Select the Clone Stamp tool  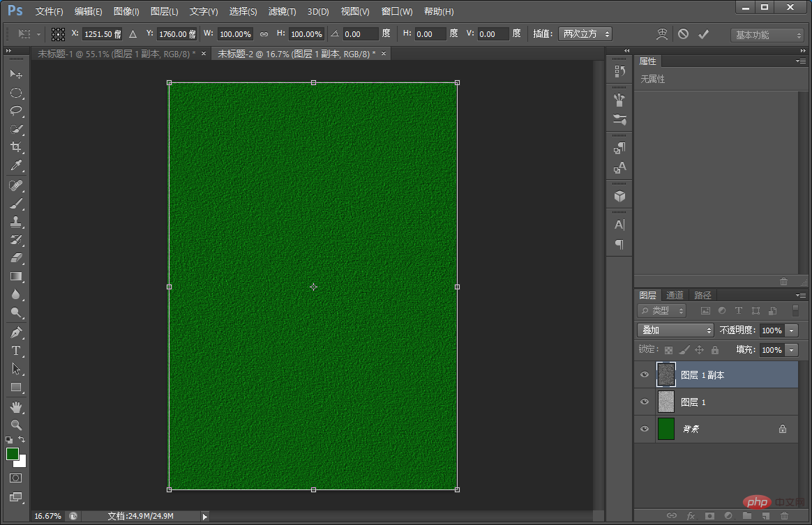tap(16, 222)
